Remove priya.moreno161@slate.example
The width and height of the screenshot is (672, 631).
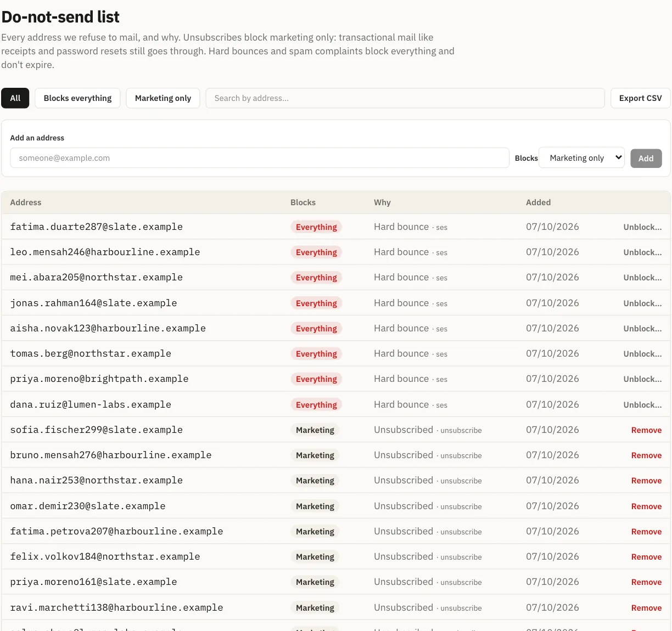[x=646, y=582]
